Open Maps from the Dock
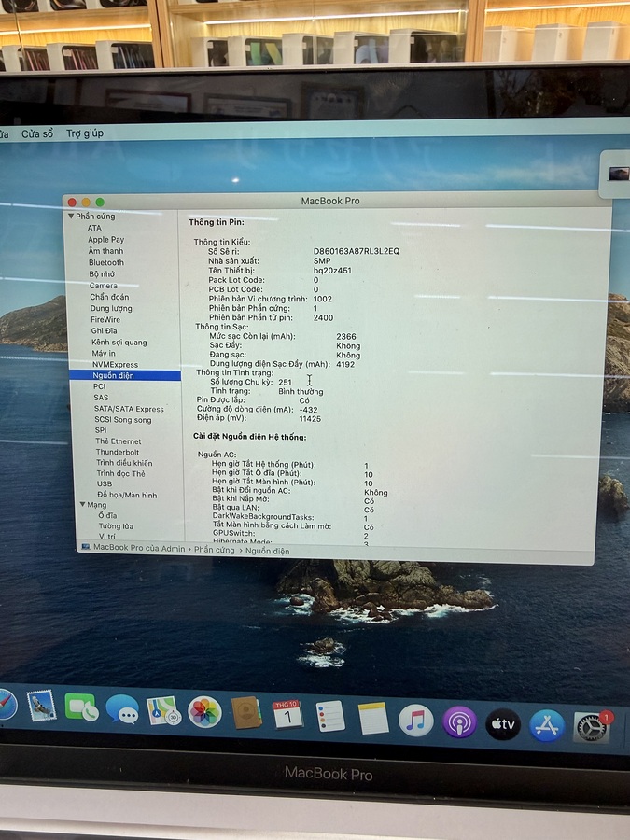The image size is (630, 840). click(163, 710)
